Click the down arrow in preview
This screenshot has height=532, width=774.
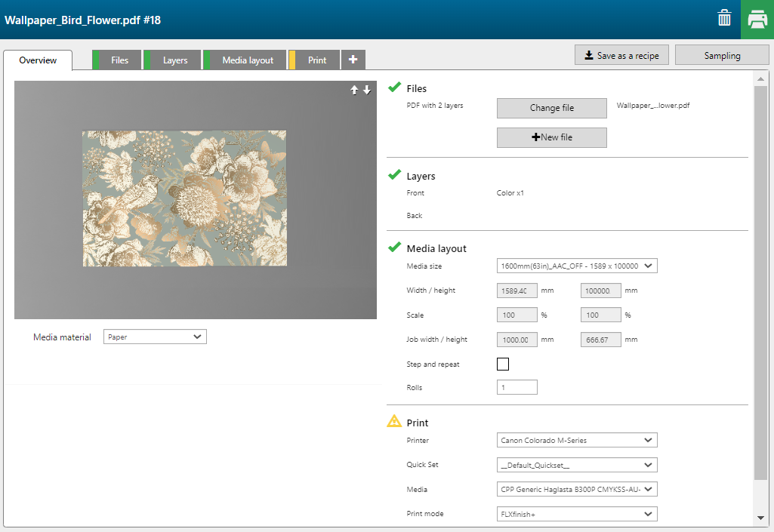click(367, 90)
